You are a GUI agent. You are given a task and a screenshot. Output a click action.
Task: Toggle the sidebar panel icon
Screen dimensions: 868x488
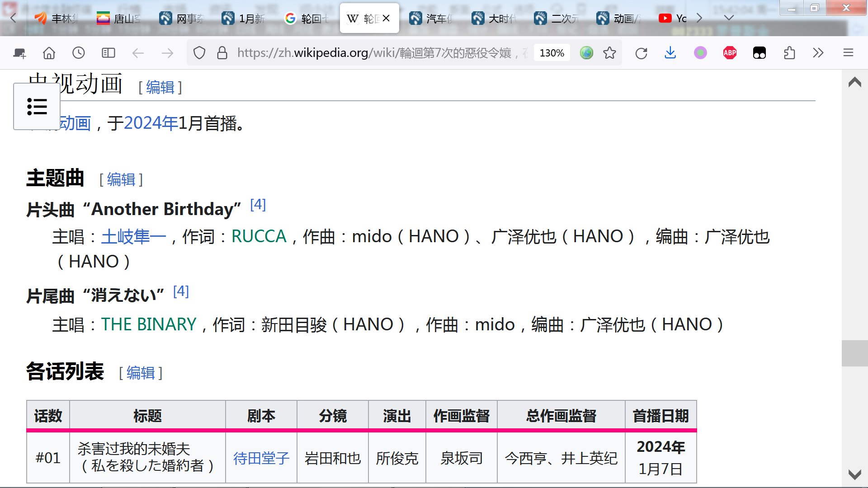[x=108, y=52]
